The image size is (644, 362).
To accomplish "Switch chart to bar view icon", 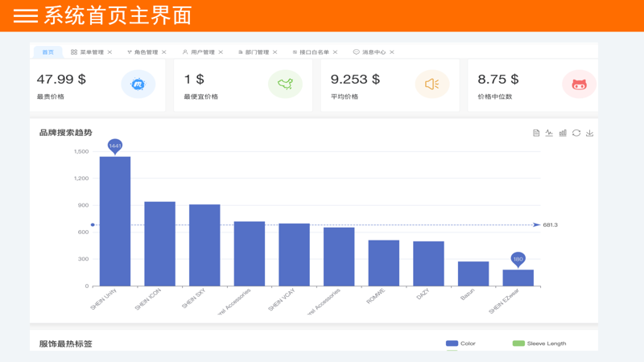I will [563, 133].
